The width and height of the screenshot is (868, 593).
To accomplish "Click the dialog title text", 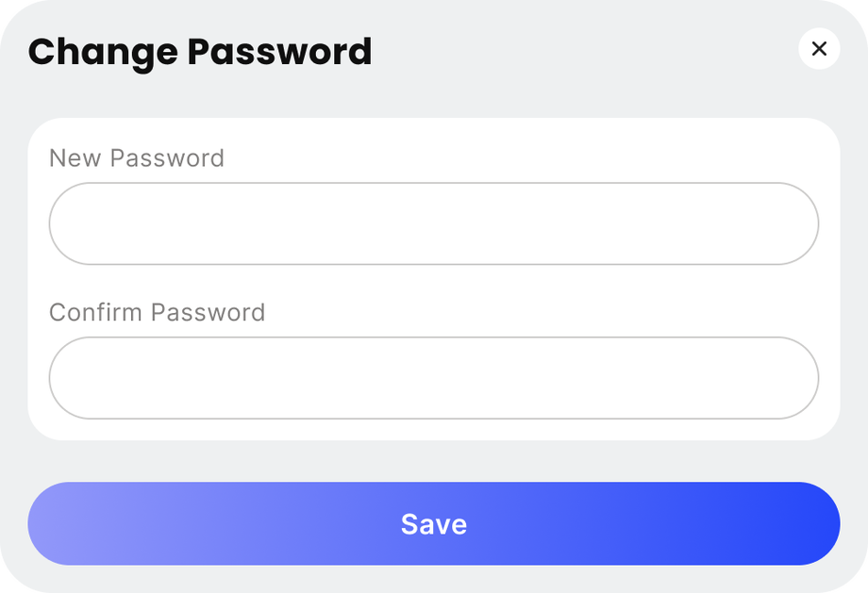I will tap(200, 51).
